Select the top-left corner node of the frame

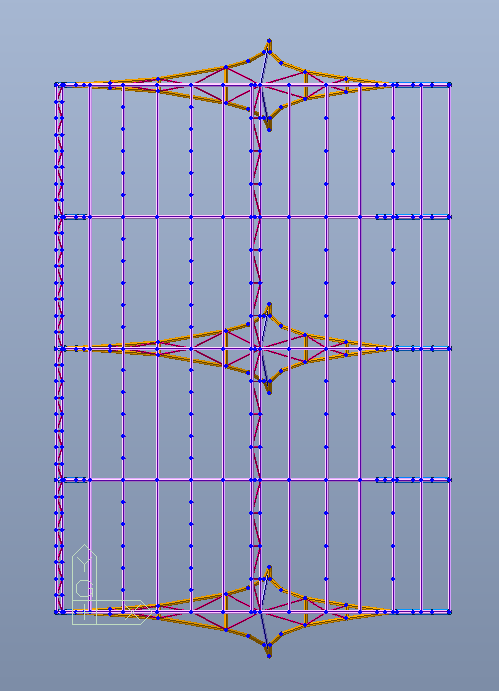[x=56, y=84]
